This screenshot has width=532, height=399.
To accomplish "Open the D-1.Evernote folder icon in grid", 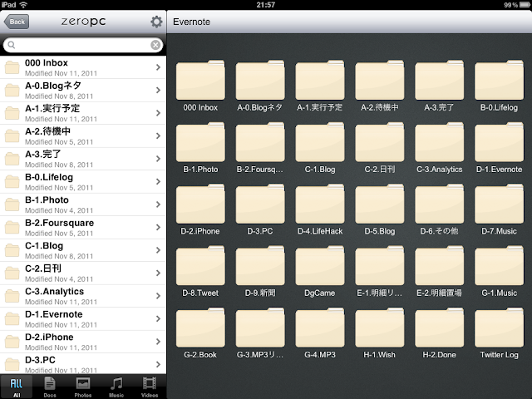I will (x=499, y=142).
